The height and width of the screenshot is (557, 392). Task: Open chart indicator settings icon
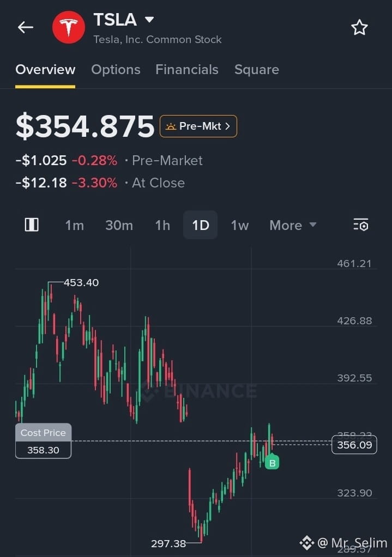point(361,225)
